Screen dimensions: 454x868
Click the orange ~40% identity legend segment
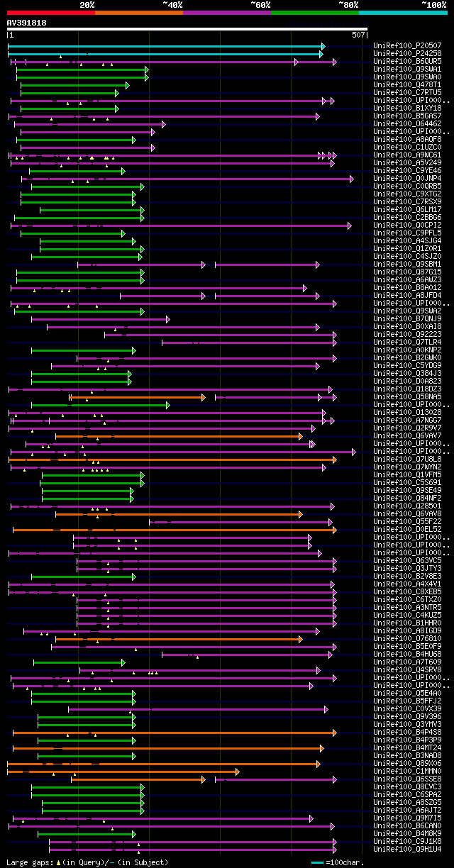coord(139,12)
